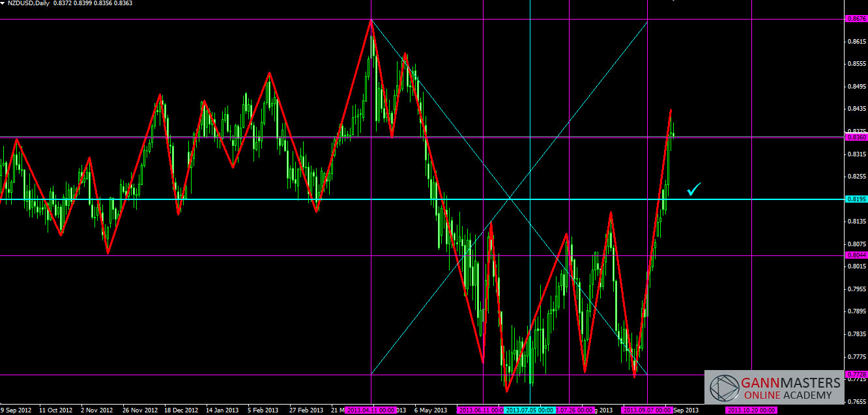Image resolution: width=868 pixels, height=415 pixels.
Task: Click the 9 Sep 2012 date axis label
Action: coord(16,410)
